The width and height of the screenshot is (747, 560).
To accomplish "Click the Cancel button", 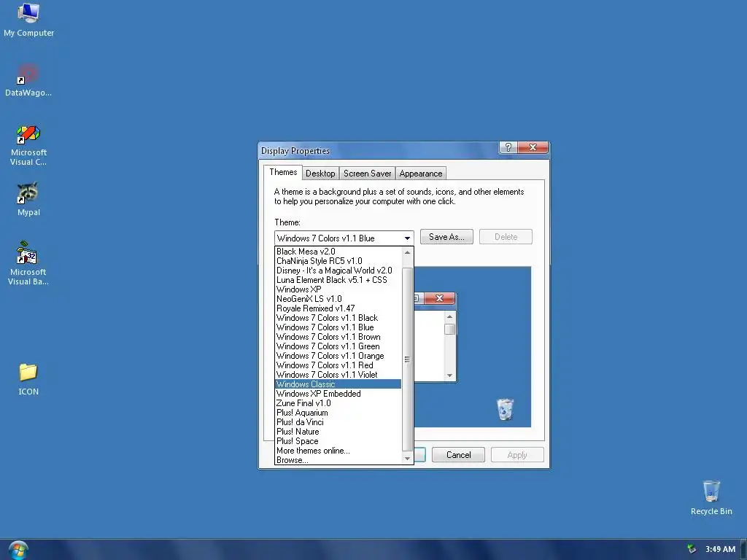I will point(458,455).
